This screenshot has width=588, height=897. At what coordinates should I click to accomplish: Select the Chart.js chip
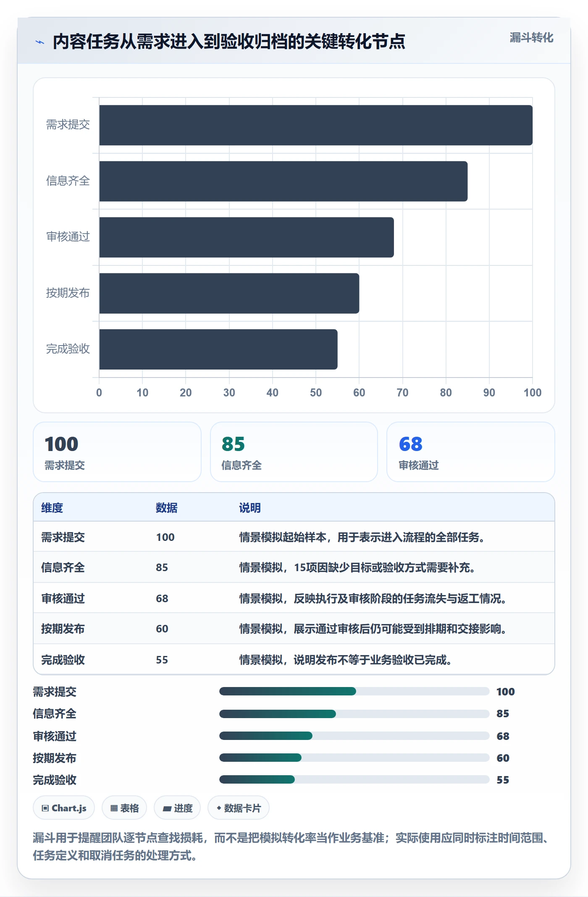(x=64, y=808)
